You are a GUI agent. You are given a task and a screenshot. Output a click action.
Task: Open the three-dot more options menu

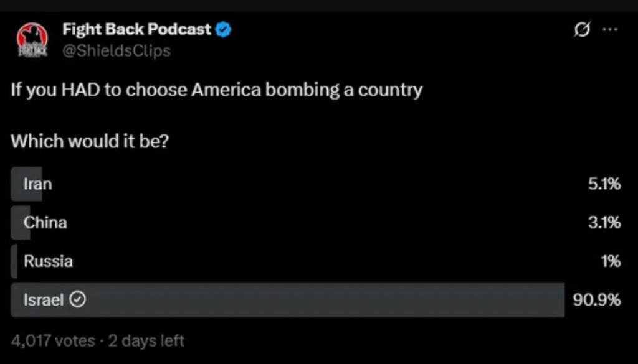pos(610,30)
